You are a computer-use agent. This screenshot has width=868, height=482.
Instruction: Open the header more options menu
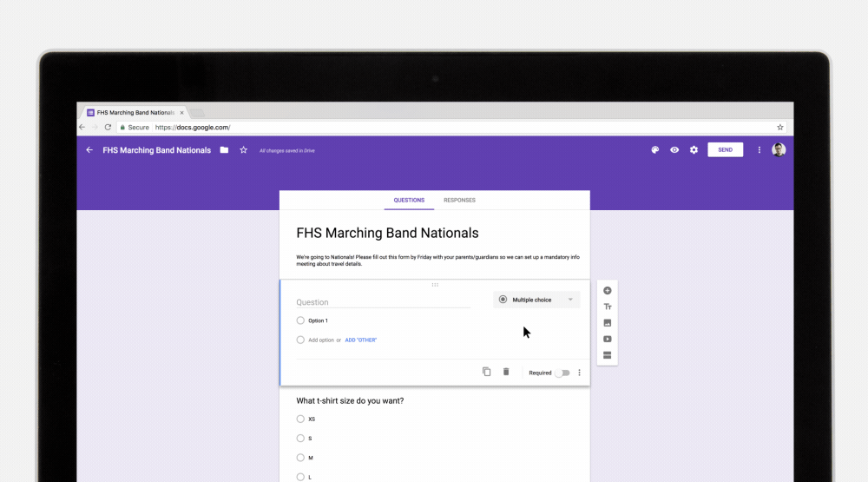coord(759,150)
